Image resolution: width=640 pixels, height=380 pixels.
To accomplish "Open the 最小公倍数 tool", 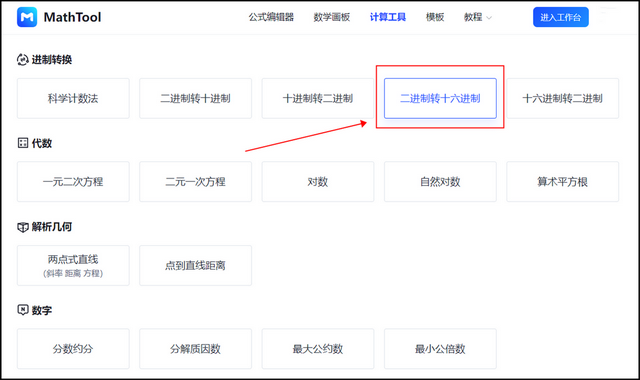I will pyautogui.click(x=440, y=349).
